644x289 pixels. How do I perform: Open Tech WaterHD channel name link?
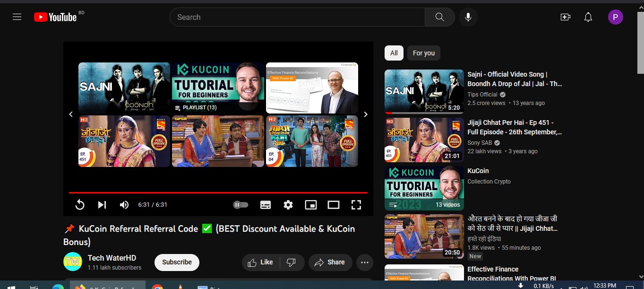point(112,258)
